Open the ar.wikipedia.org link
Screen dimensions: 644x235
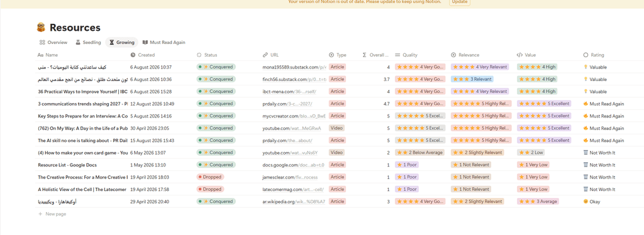click(294, 202)
